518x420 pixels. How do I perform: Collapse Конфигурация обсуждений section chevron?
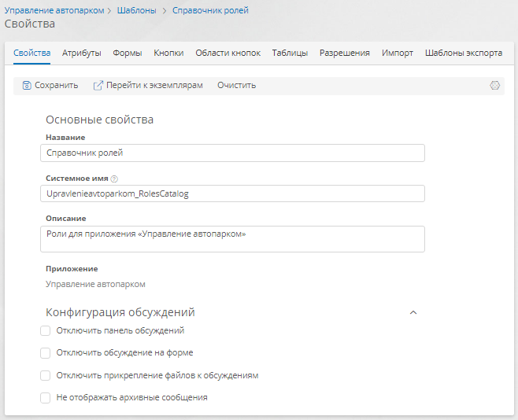tap(413, 312)
